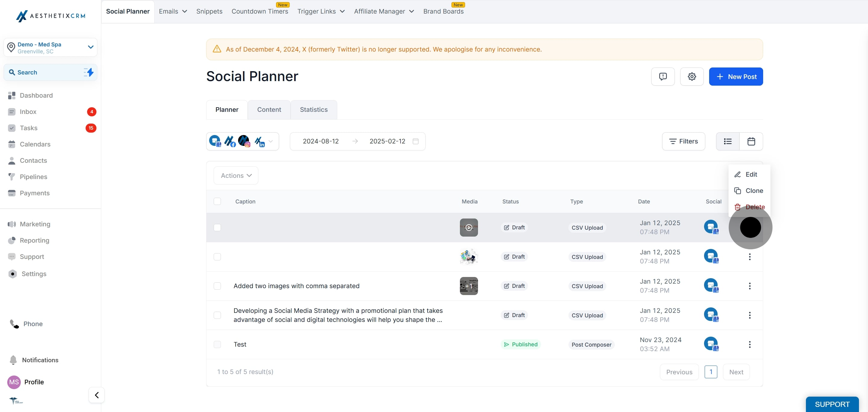Screen dimensions: 868x412
Task: Open the Demo - Med Spa location switcher
Action: point(51,48)
